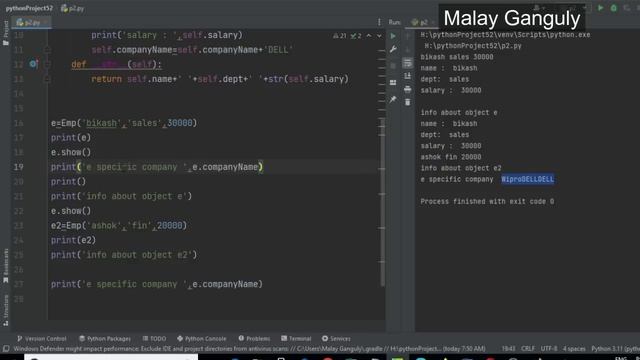The image size is (640, 360).
Task: Click code line e=Emp('bikash','sales',30000)
Action: [x=124, y=123]
